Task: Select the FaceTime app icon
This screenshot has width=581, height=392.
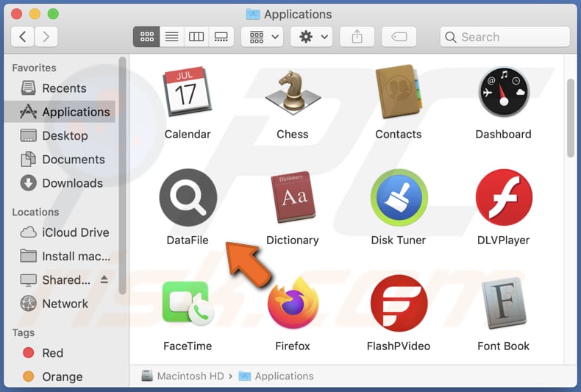Action: click(x=188, y=303)
